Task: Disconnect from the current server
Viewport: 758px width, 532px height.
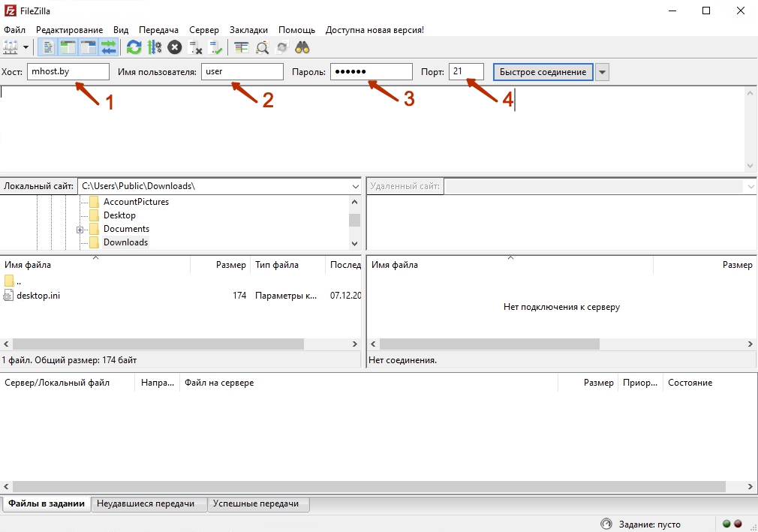Action: (197, 47)
